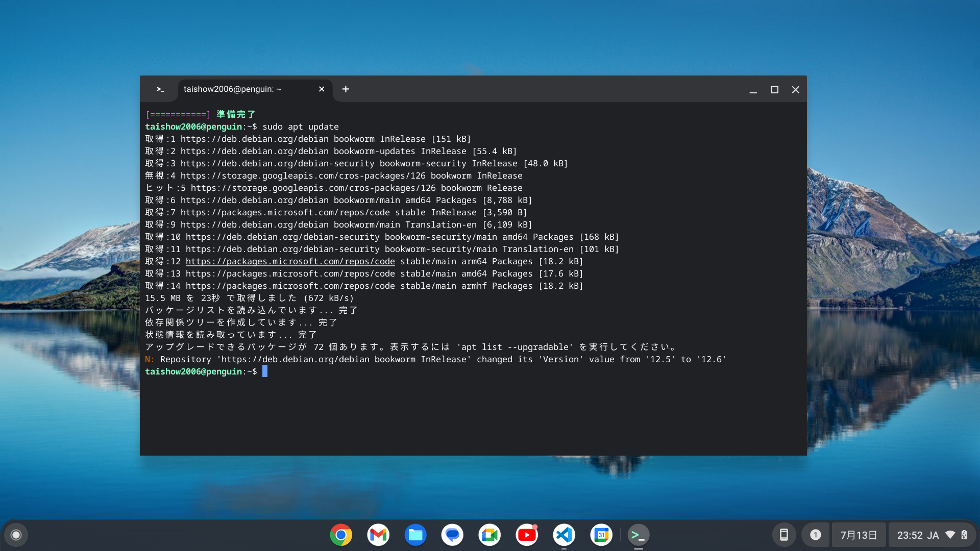Open the Phone Hub icon in the tray
The width and height of the screenshot is (980, 551).
[784, 535]
